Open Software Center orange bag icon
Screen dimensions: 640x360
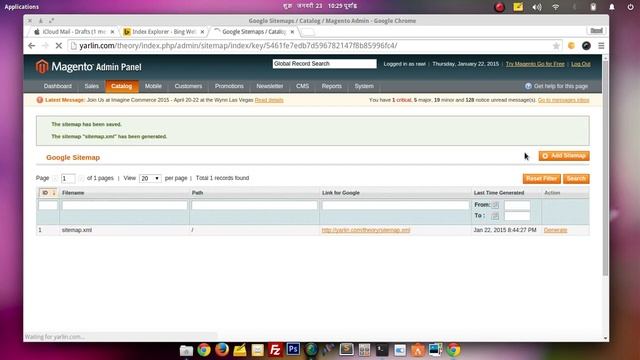pos(418,350)
